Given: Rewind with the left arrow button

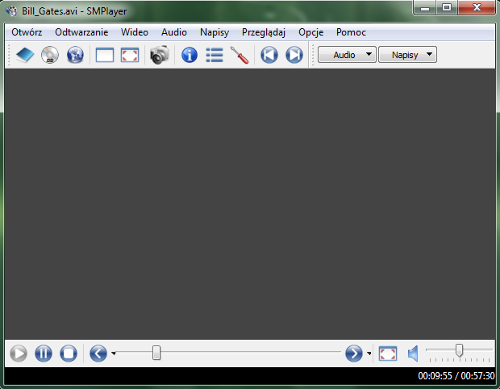Looking at the screenshot, I should 98,353.
